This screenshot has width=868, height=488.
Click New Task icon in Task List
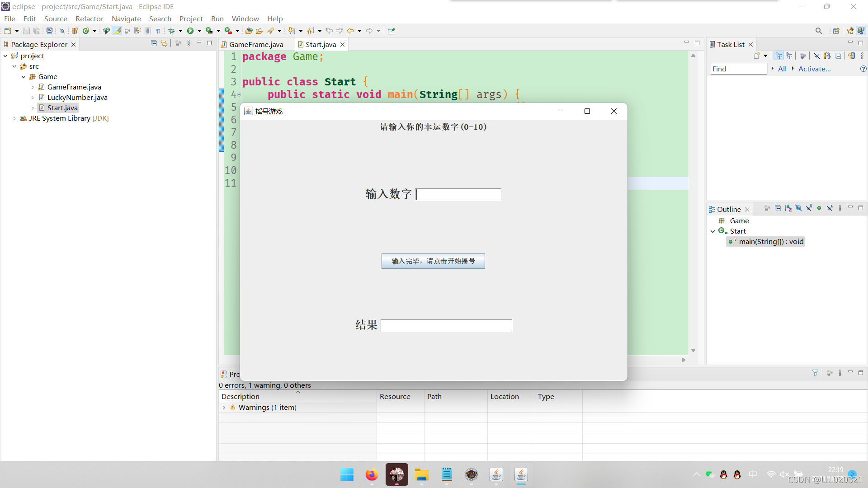[757, 56]
